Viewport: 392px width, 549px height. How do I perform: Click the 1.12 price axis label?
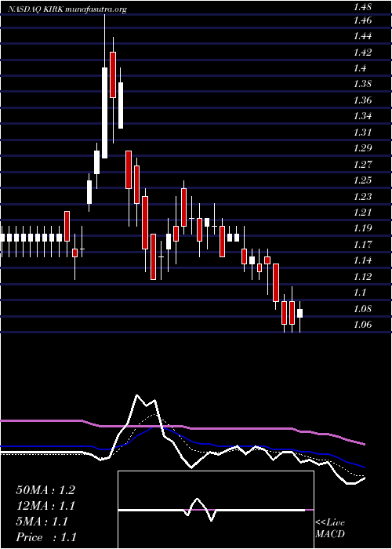pos(362,276)
